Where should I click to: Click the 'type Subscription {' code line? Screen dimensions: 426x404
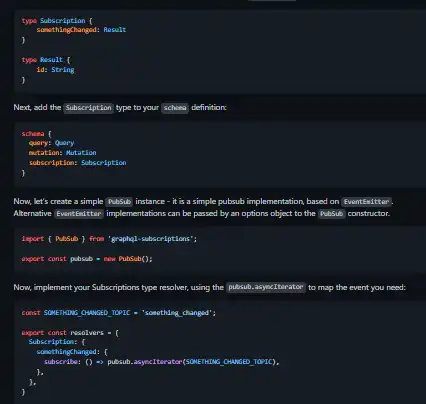click(57, 21)
